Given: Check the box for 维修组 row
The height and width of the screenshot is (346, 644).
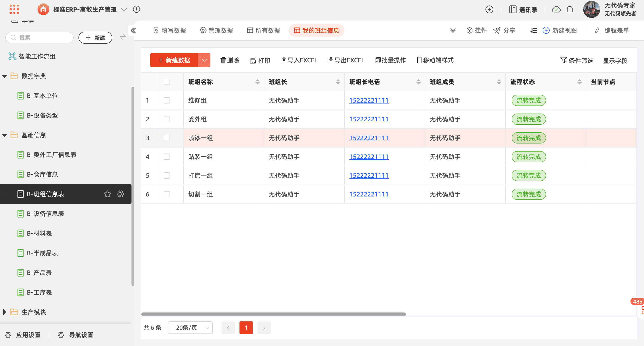Looking at the screenshot, I should click(167, 100).
